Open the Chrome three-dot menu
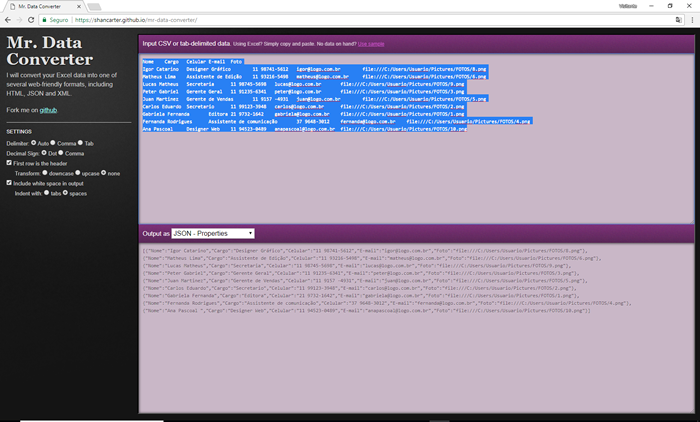The width and height of the screenshot is (700, 422). click(692, 20)
